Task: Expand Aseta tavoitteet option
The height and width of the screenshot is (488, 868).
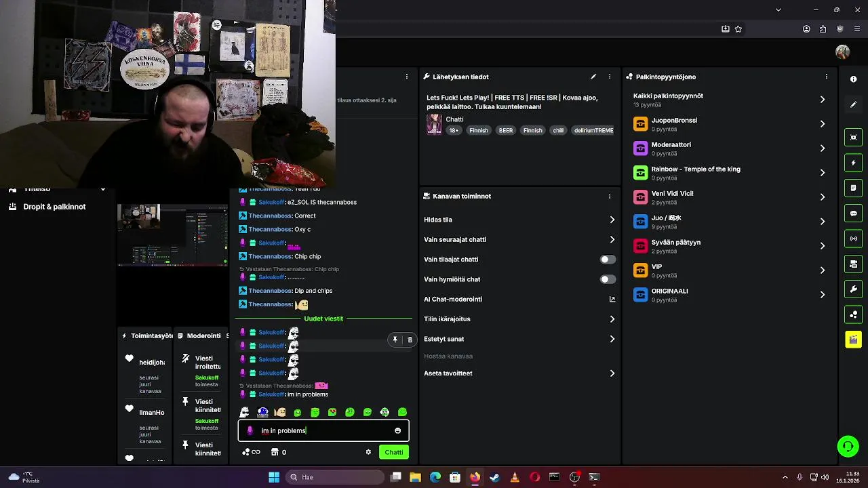Action: click(x=519, y=373)
